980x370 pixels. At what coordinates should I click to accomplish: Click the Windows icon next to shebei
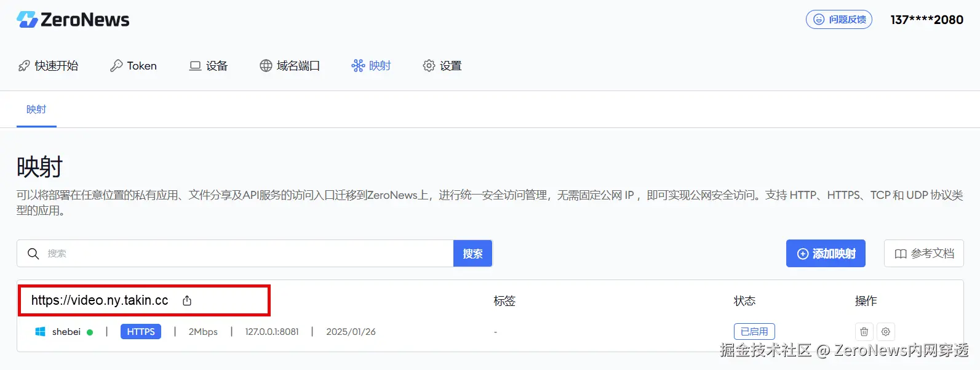tap(40, 332)
